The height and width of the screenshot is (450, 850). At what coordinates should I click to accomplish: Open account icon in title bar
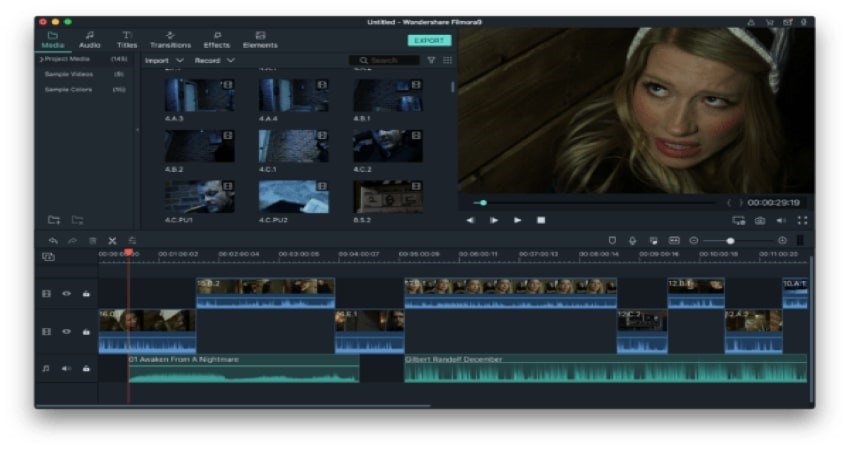point(751,22)
